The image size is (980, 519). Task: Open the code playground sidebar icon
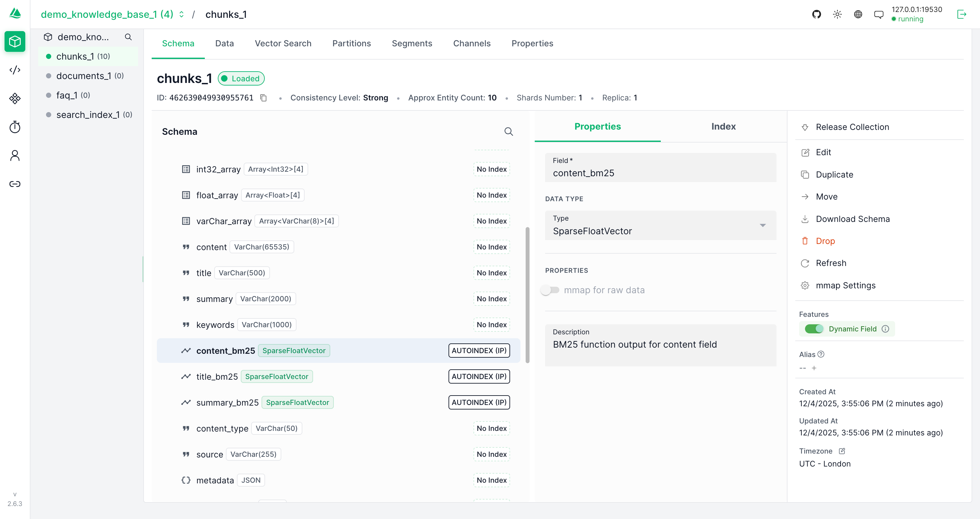pyautogui.click(x=15, y=70)
